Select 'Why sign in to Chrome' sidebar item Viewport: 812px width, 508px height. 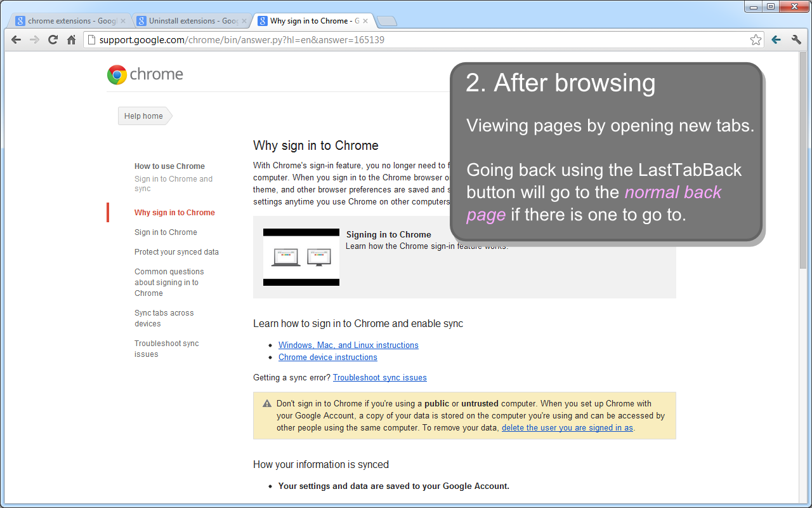tap(174, 213)
